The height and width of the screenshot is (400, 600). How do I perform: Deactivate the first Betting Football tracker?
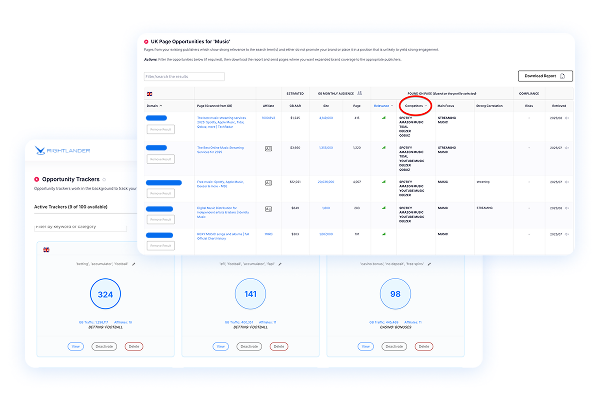(105, 346)
